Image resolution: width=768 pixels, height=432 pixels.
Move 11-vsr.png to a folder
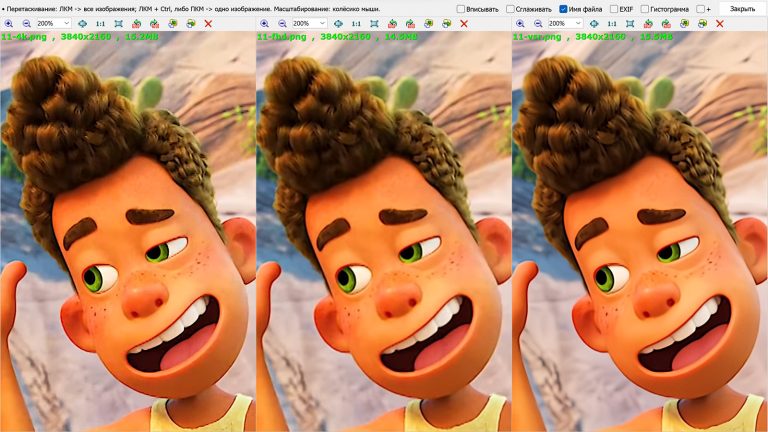click(x=684, y=24)
